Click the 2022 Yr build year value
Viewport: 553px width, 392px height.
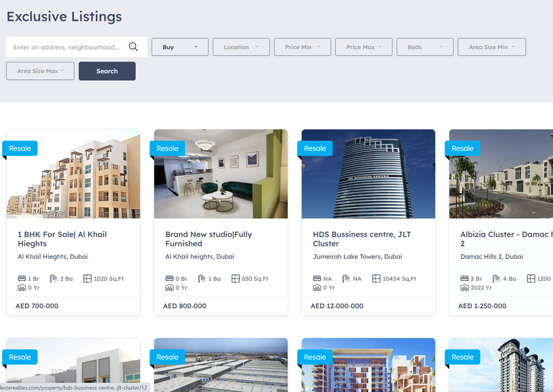(x=481, y=288)
